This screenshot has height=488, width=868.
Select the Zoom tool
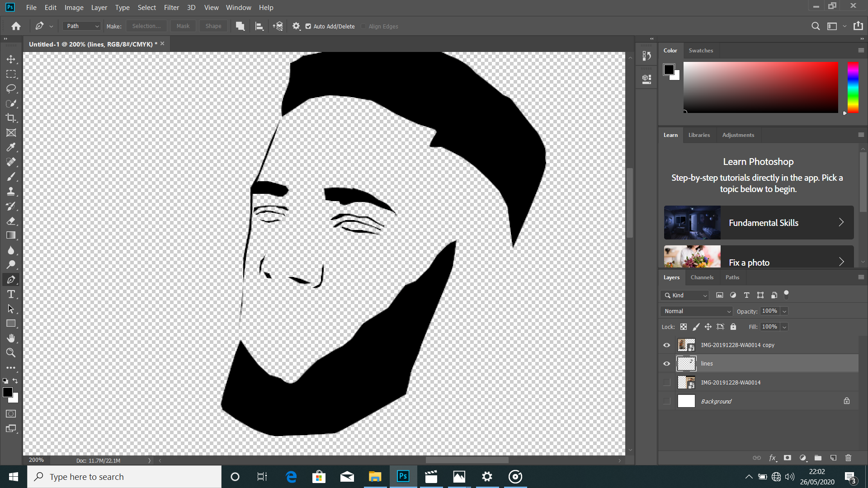pos(11,353)
